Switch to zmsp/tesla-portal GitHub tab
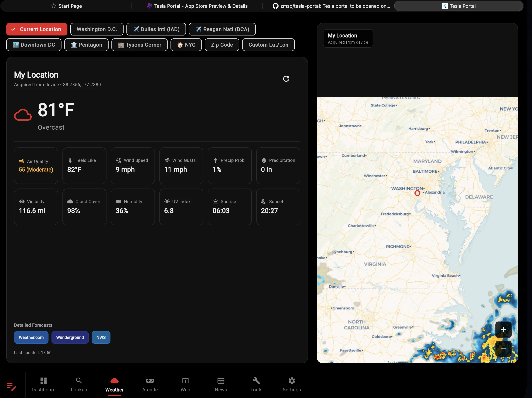This screenshot has height=398, width=532. pyautogui.click(x=331, y=6)
